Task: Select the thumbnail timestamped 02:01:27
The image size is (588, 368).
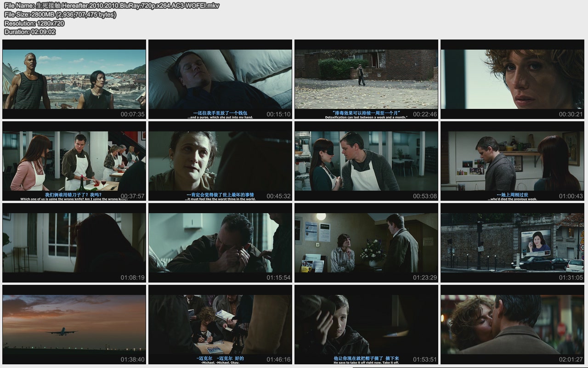Action: pos(512,324)
